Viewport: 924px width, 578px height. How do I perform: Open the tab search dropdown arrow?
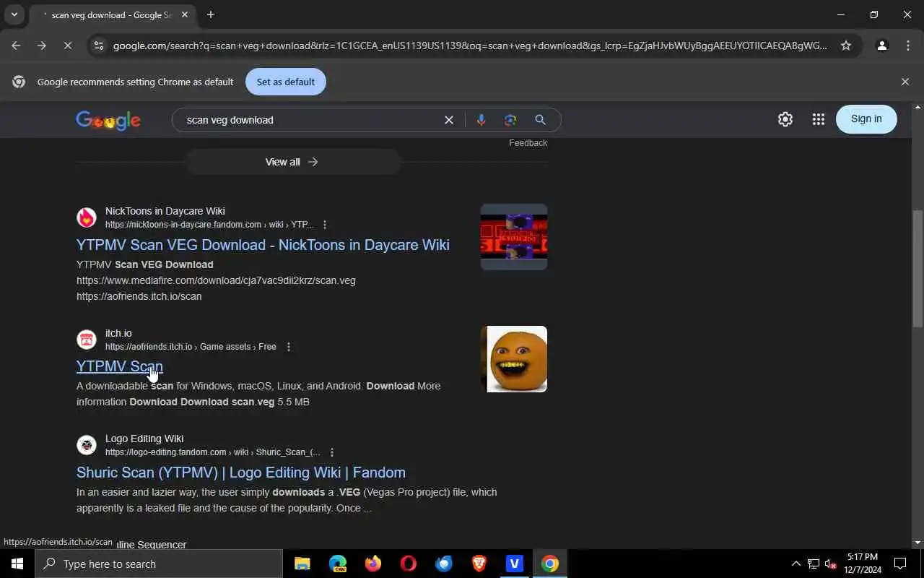pyautogui.click(x=14, y=14)
